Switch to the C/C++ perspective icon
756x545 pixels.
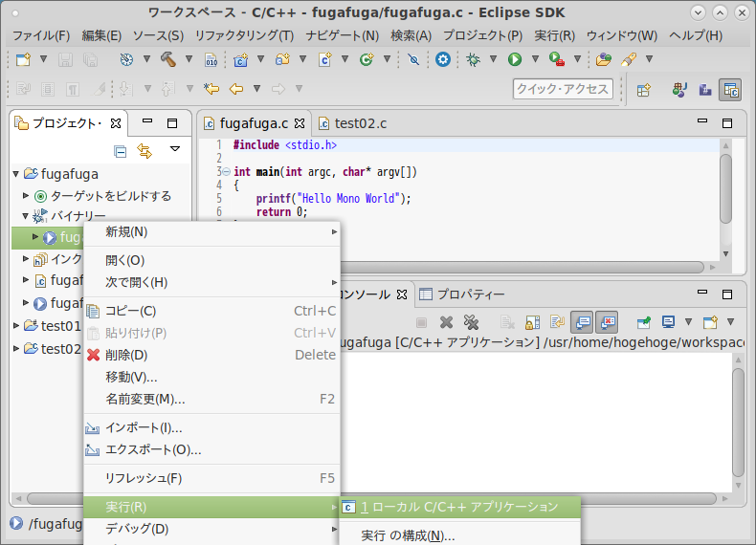click(x=730, y=90)
